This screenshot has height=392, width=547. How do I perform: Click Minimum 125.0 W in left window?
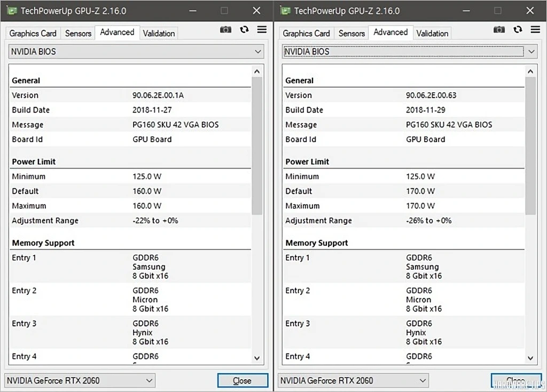pos(147,176)
